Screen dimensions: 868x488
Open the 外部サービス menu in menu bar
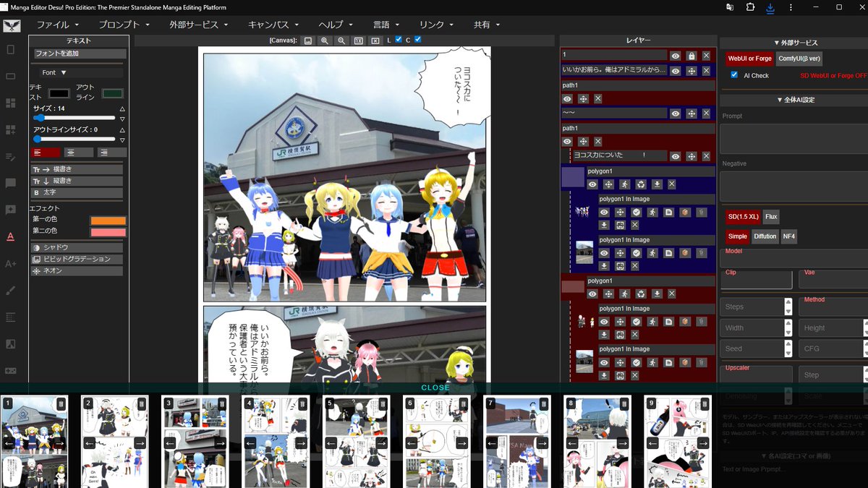click(x=198, y=25)
